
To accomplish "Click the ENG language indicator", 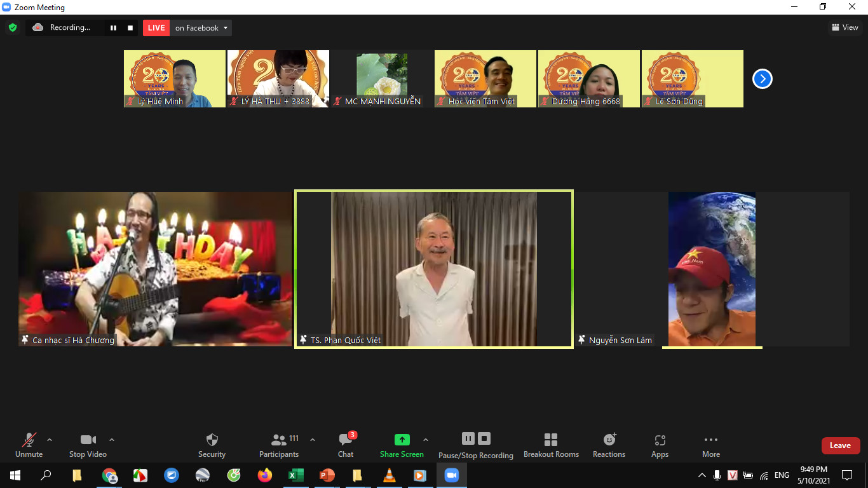I will pyautogui.click(x=782, y=475).
